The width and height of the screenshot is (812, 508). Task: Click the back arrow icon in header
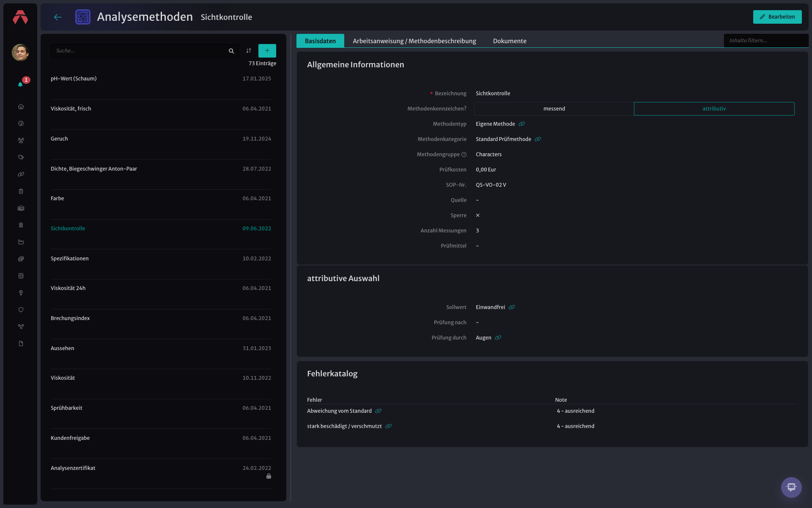click(58, 17)
